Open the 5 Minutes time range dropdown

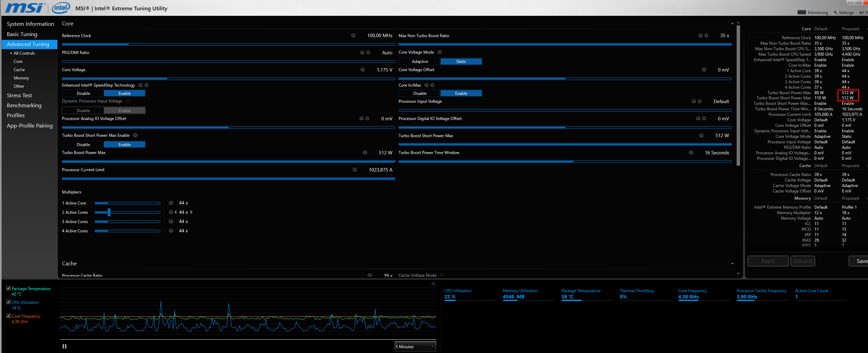point(415,346)
